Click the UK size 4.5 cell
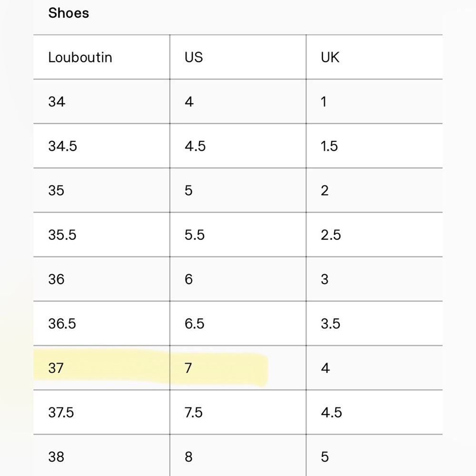The image size is (476, 476). coord(374,412)
